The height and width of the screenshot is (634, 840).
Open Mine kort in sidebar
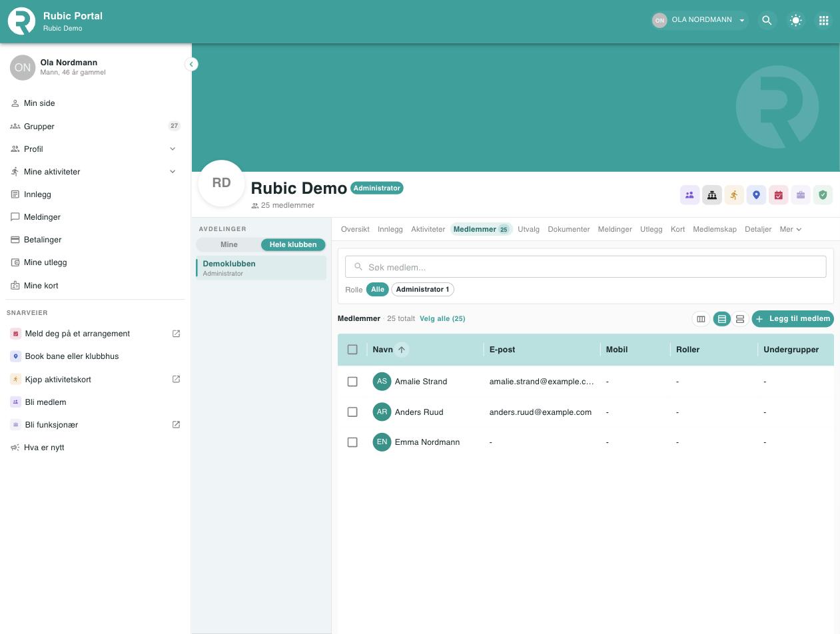pos(95,286)
